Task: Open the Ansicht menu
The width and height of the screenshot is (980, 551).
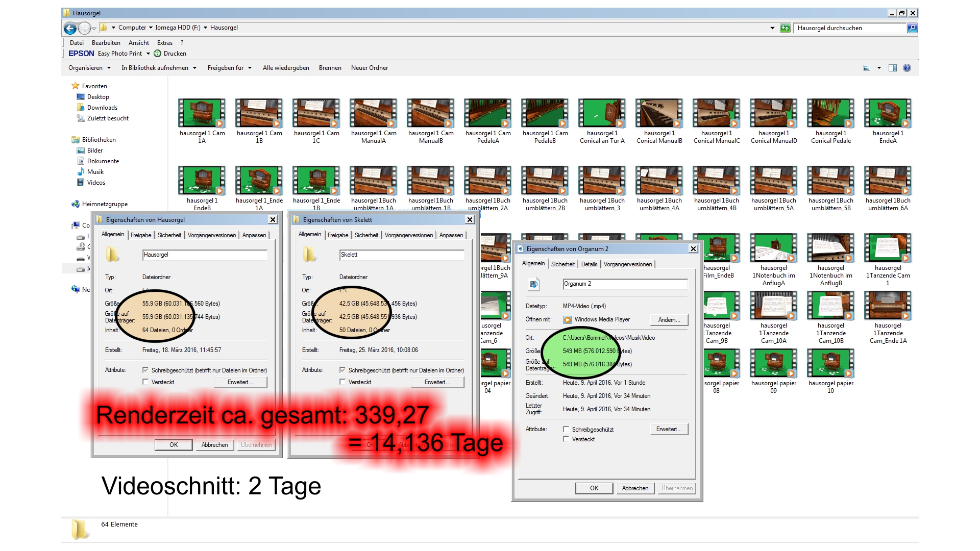Action: (138, 43)
